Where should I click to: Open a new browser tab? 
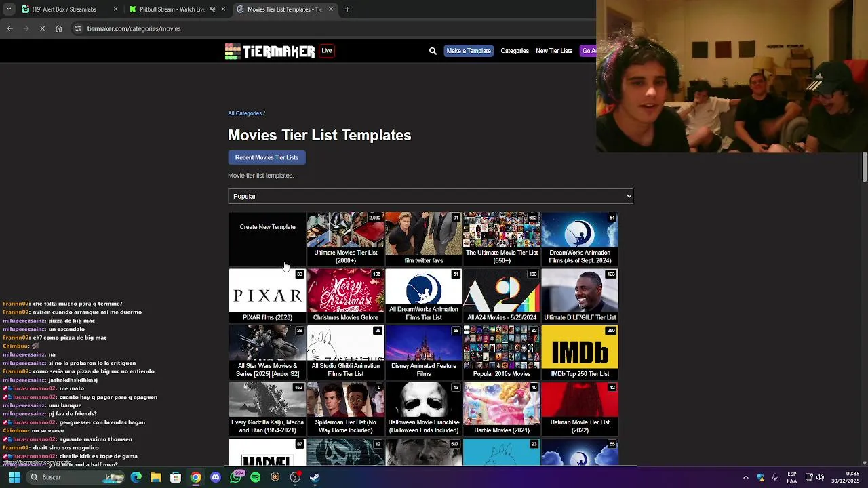347,9
